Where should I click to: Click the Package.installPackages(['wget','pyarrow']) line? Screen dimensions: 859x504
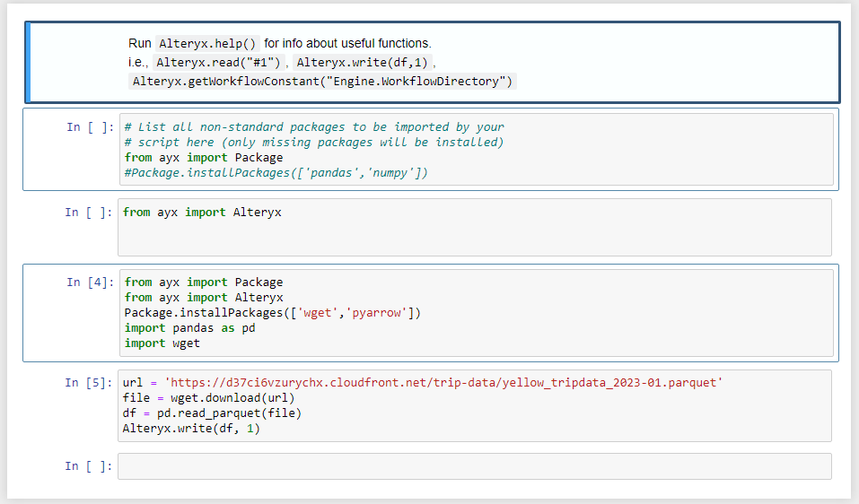point(272,313)
